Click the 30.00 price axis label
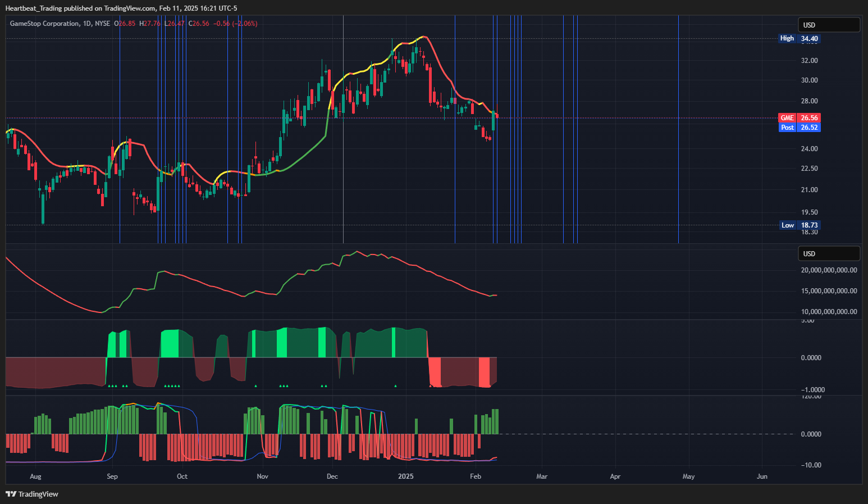Screen dimensions: 868x504 tap(809, 80)
